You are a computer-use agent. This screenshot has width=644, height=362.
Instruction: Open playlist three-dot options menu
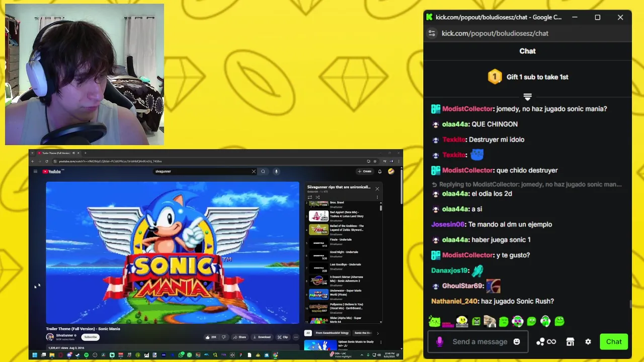click(x=377, y=197)
